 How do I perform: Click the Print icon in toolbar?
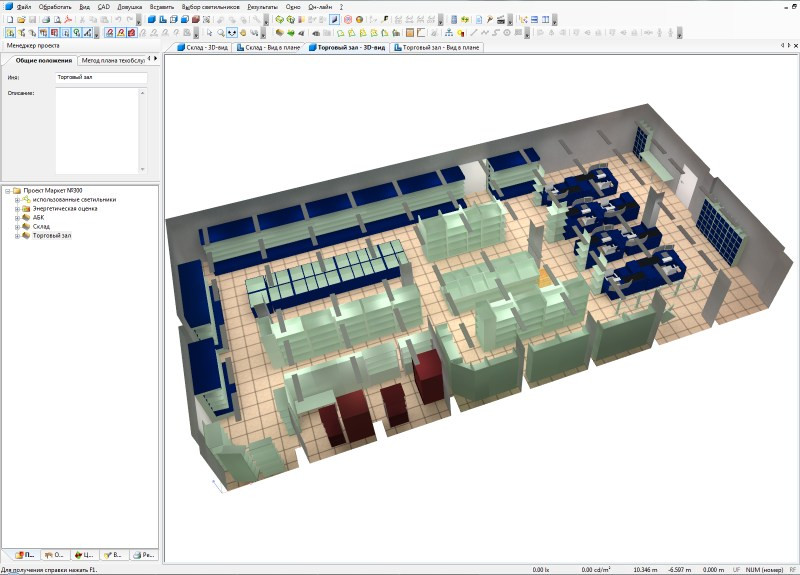(x=46, y=19)
